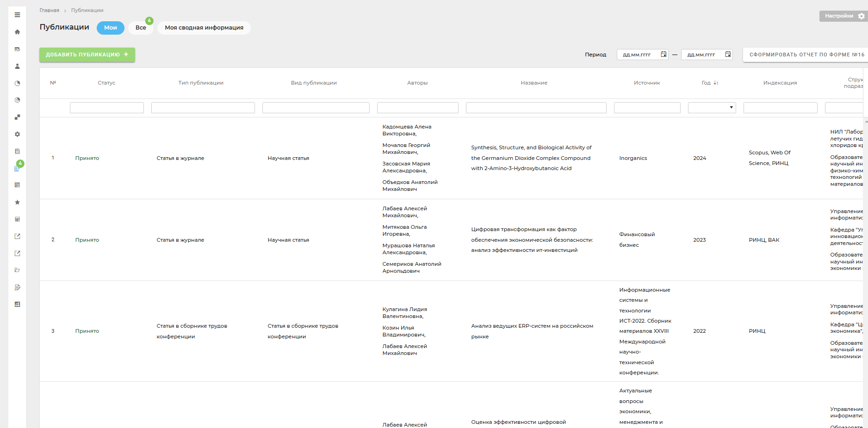
Task: Open publications sidebar icon with badge 4
Action: coord(17,168)
